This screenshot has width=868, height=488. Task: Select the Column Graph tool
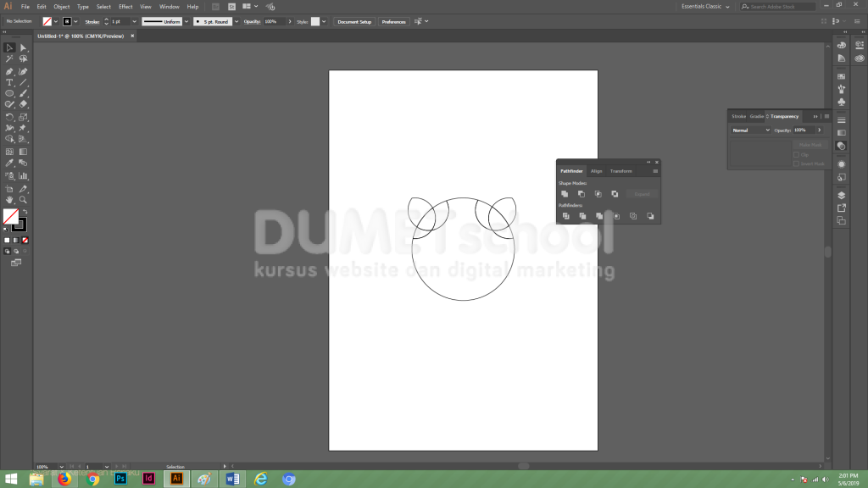point(23,176)
